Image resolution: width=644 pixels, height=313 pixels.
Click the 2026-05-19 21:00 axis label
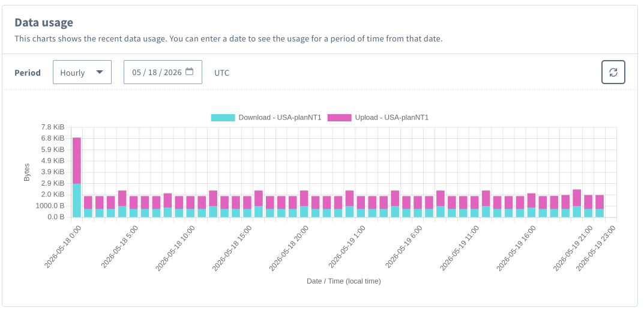[x=574, y=248]
